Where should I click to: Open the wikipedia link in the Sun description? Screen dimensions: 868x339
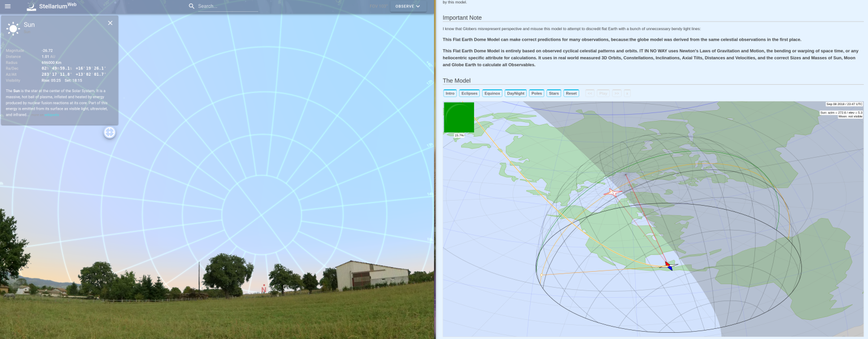pos(51,114)
